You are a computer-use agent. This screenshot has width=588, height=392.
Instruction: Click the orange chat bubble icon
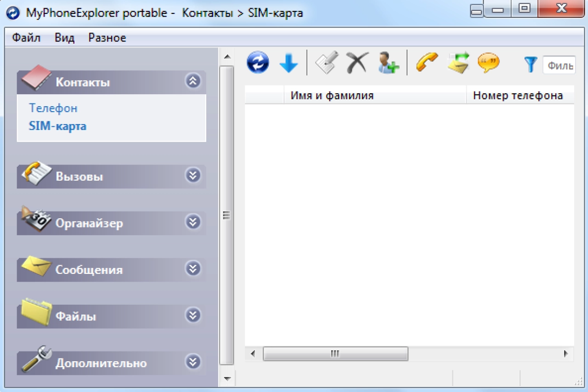488,62
